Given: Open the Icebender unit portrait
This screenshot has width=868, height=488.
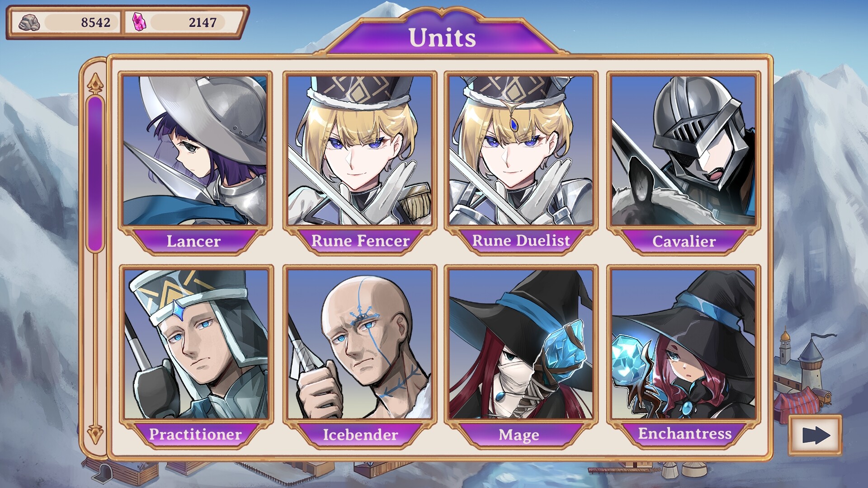Looking at the screenshot, I should [x=360, y=344].
